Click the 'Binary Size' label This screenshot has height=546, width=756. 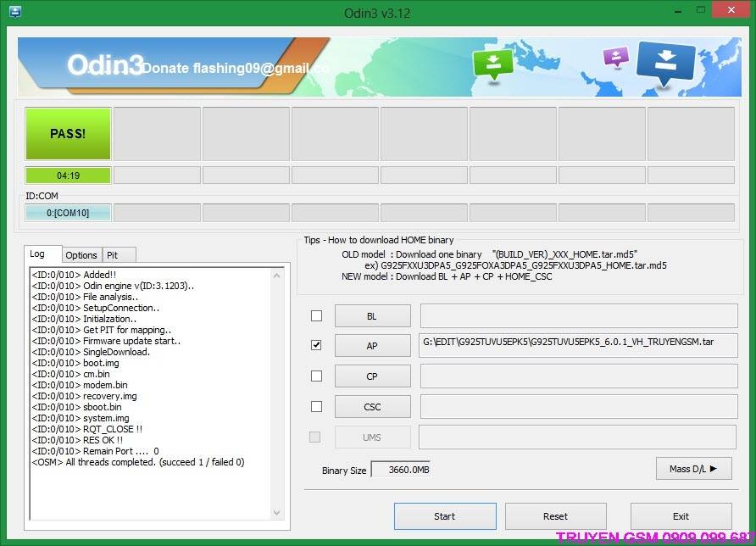344,471
